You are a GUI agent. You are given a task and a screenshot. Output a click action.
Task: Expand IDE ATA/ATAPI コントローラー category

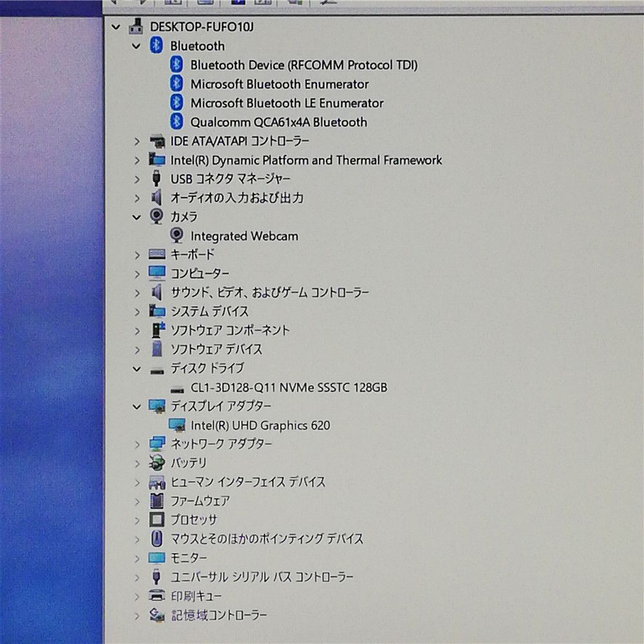137,142
